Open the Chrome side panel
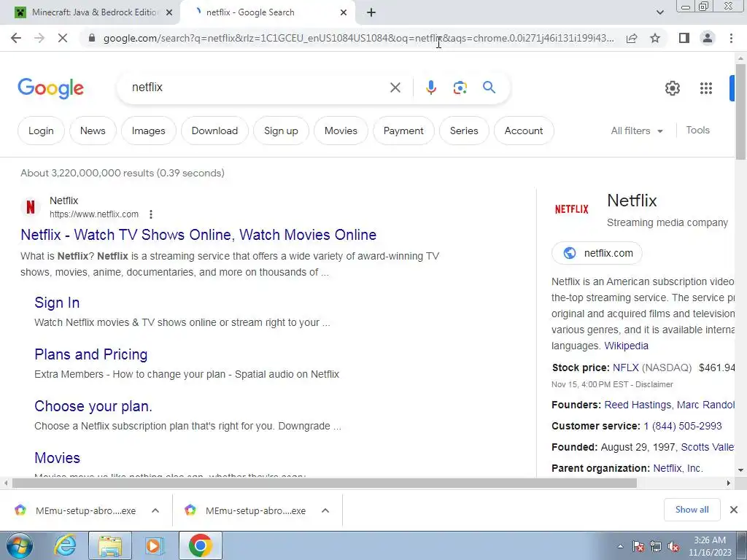 (x=684, y=38)
